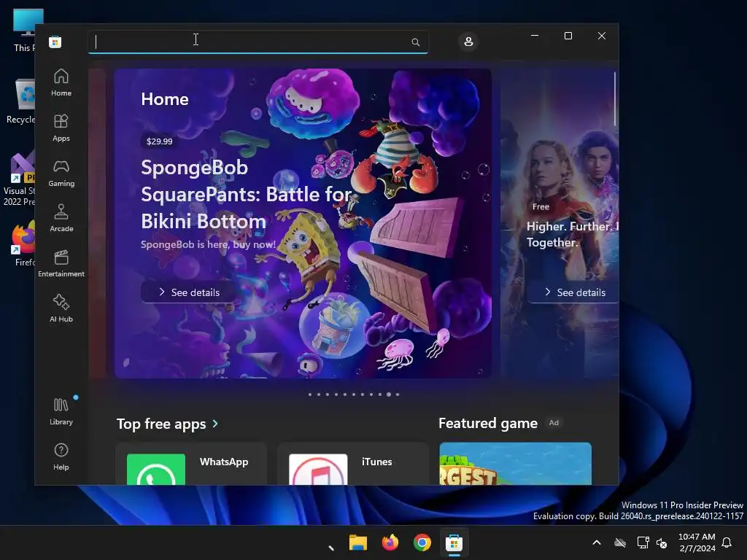The image size is (747, 560).
Task: Click the Microsoft Store logo icon
Action: tap(55, 42)
